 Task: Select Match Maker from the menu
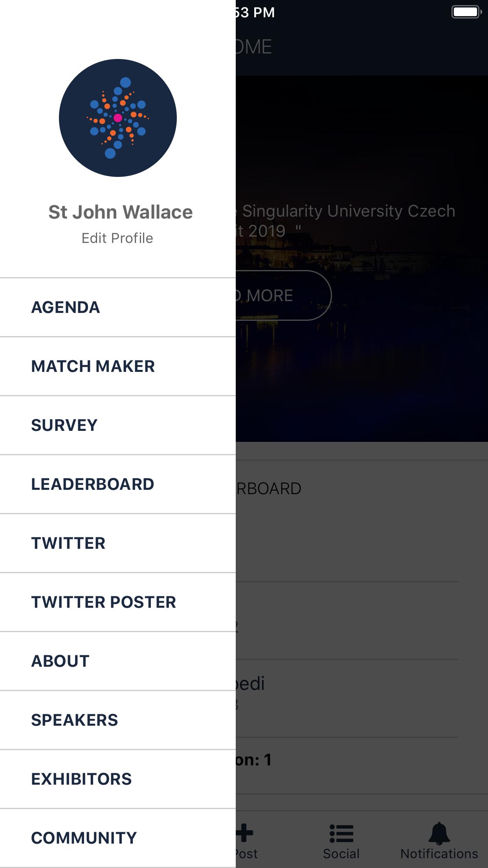[93, 366]
